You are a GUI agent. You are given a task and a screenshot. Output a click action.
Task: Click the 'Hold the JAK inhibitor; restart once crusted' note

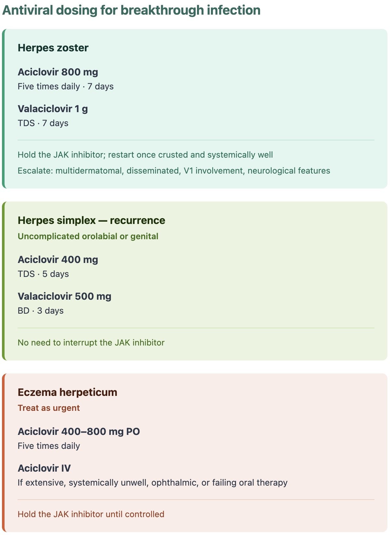(145, 155)
